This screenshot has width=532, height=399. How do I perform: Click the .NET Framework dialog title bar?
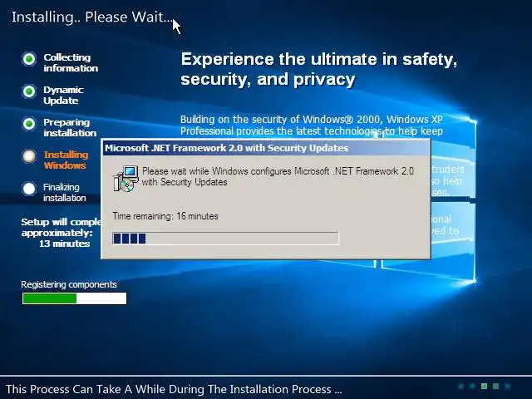[x=267, y=148]
